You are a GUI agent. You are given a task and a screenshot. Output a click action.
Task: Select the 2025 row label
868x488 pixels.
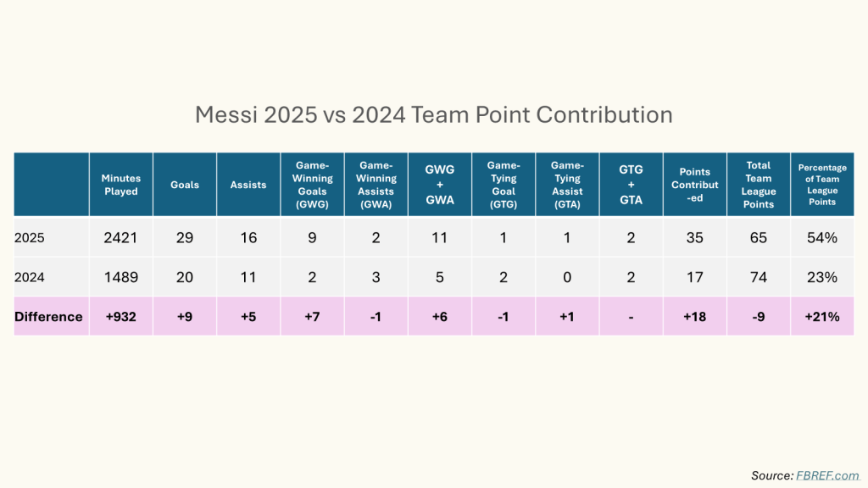tap(29, 238)
